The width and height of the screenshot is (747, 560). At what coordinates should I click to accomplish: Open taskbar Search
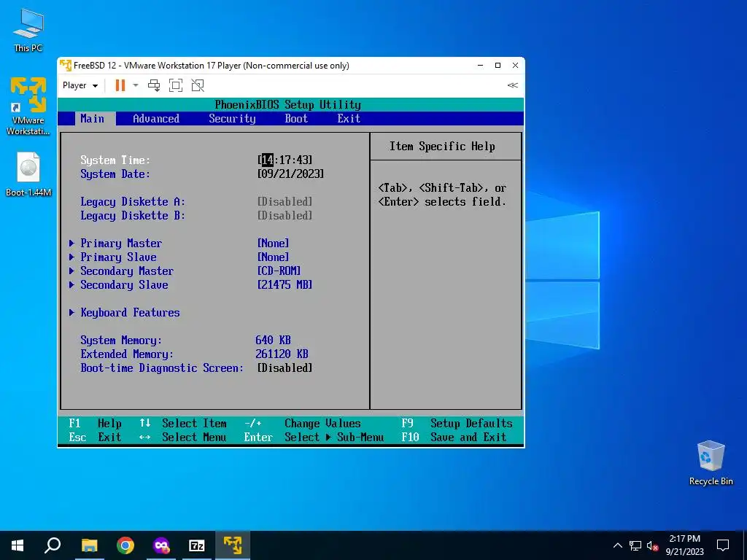click(53, 545)
